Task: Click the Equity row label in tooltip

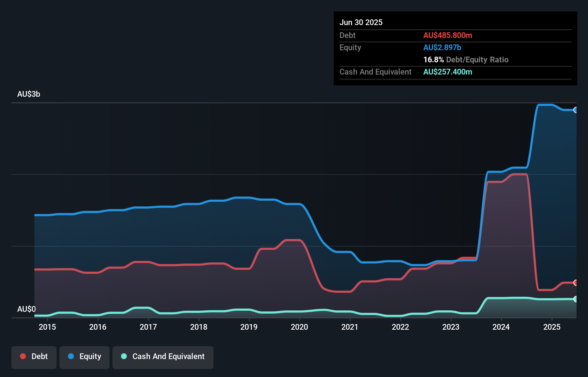Action: (x=350, y=48)
